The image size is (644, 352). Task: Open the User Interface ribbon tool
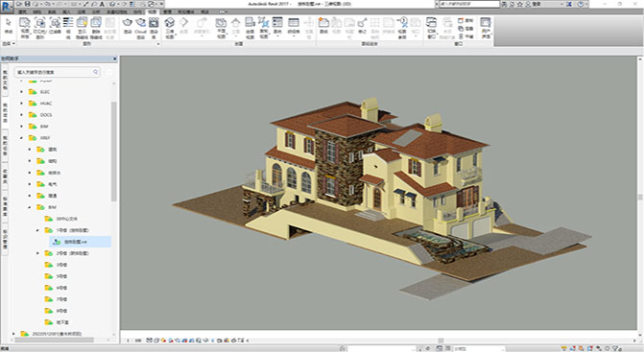(x=486, y=27)
